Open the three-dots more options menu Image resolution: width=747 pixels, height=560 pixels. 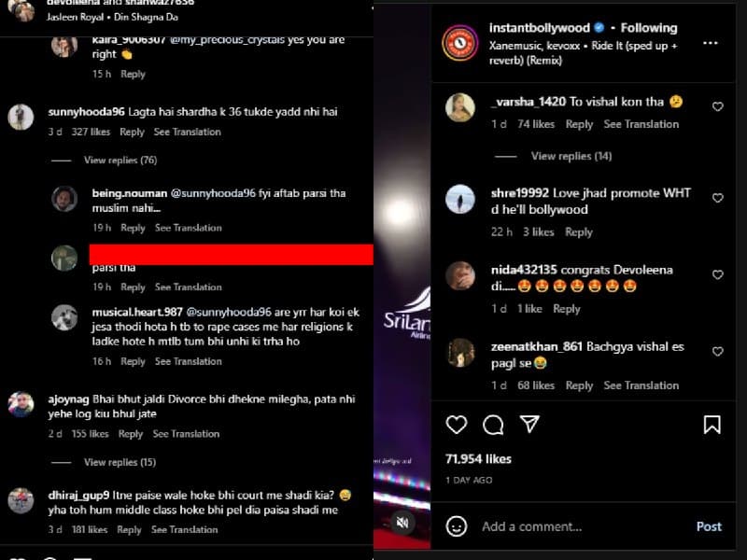(x=710, y=43)
